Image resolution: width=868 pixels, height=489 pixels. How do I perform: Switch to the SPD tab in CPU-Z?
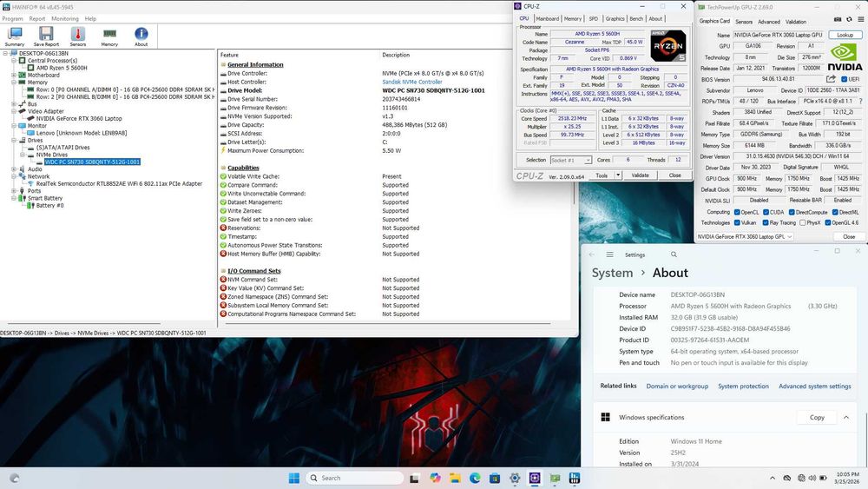tap(594, 19)
